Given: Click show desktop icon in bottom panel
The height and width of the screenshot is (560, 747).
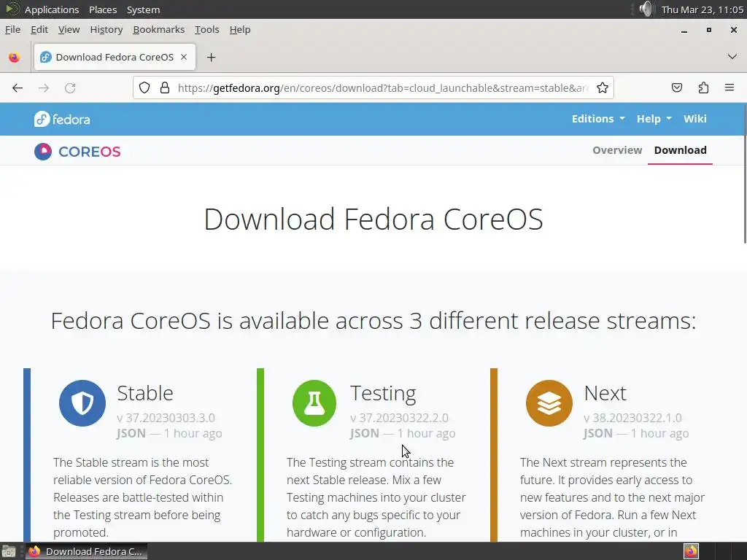Looking at the screenshot, I should click(x=9, y=551).
